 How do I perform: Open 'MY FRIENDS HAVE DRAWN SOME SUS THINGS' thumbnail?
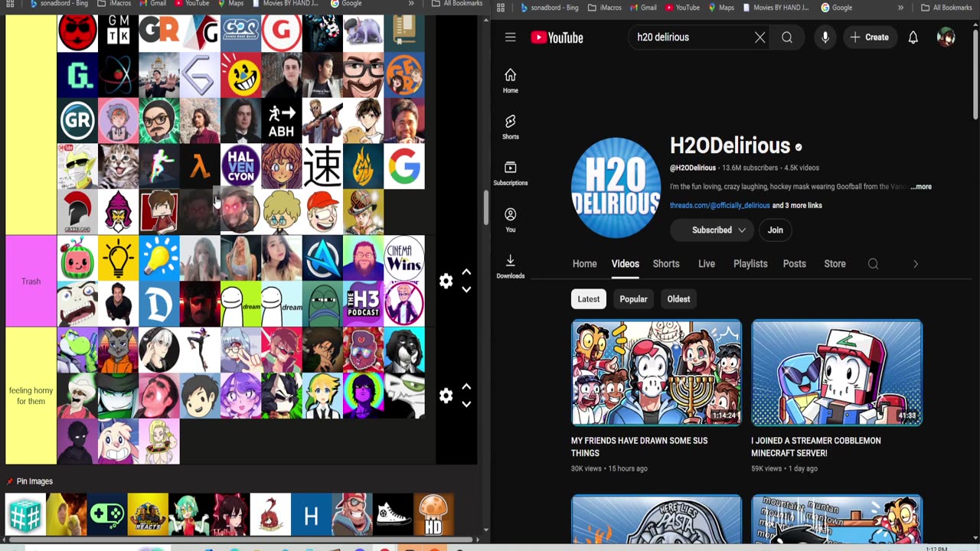[656, 373]
